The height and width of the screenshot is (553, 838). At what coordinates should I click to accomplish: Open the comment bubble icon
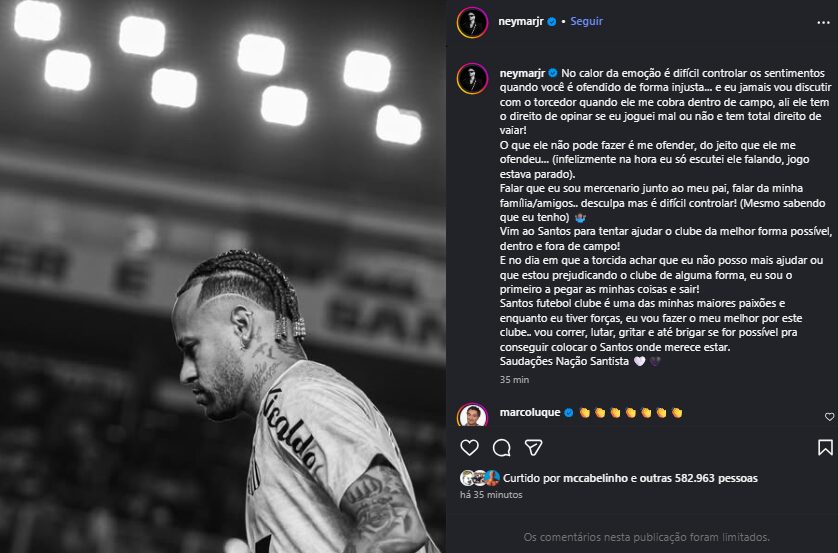501,447
